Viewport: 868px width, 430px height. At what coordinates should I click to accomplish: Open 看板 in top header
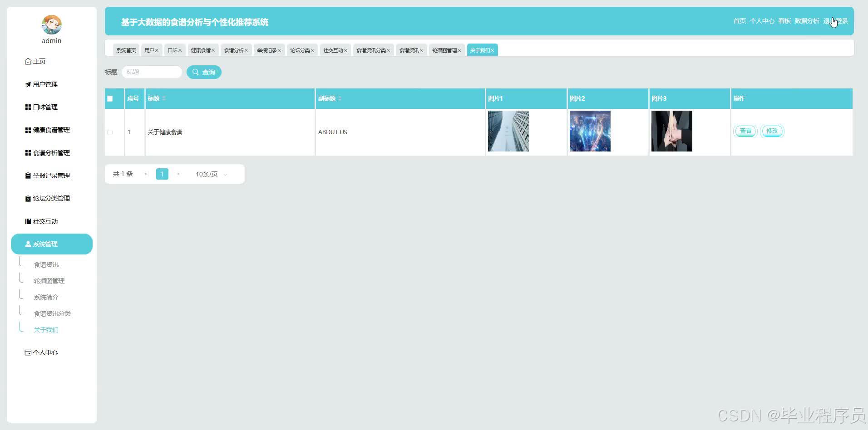(784, 21)
